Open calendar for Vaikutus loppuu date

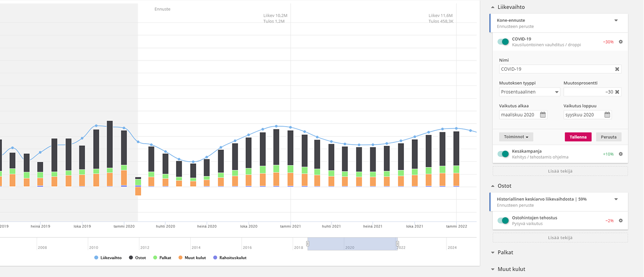coord(607,115)
